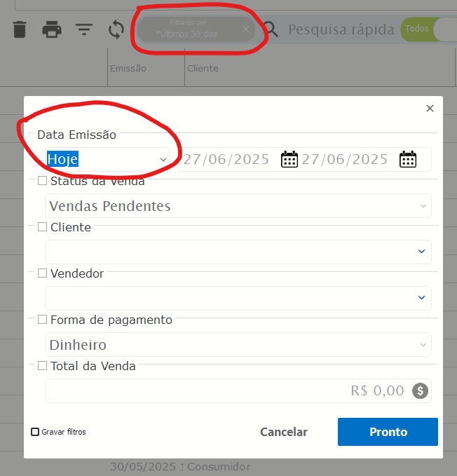Expand the Vendedor combo box arrow
457x476 pixels.
[x=421, y=298]
